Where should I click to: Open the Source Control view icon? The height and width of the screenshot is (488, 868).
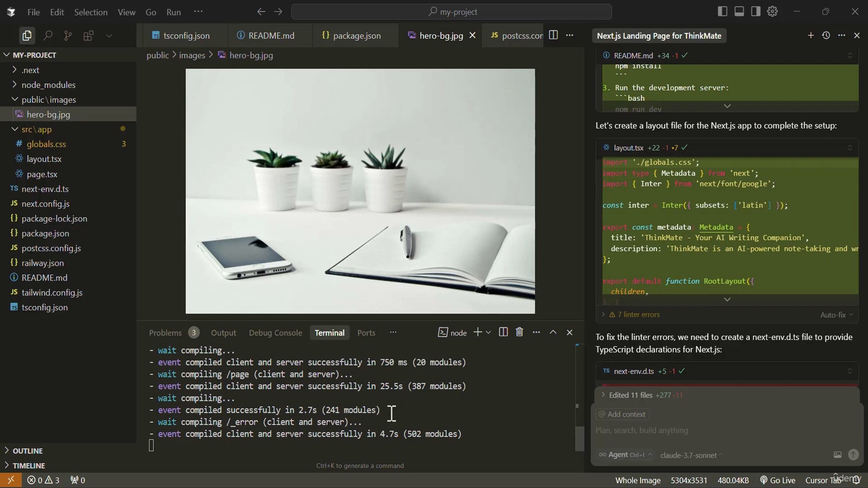tap(68, 35)
